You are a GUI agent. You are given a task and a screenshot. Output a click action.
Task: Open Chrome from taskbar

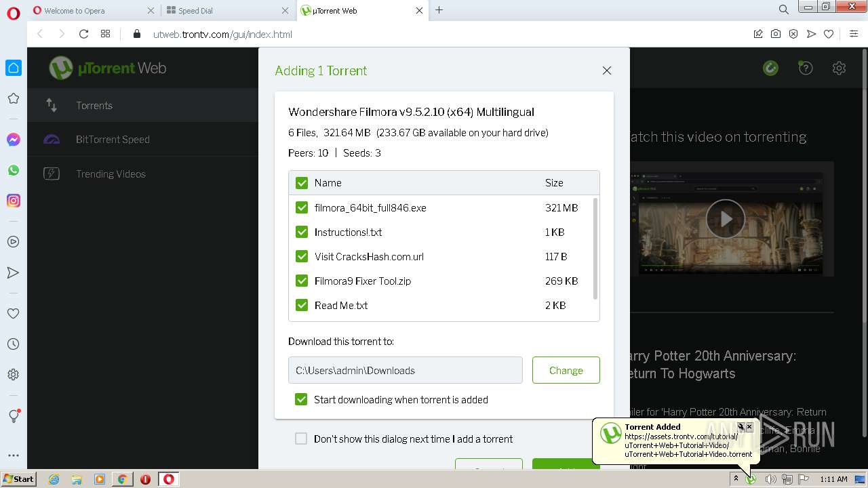pyautogui.click(x=123, y=479)
